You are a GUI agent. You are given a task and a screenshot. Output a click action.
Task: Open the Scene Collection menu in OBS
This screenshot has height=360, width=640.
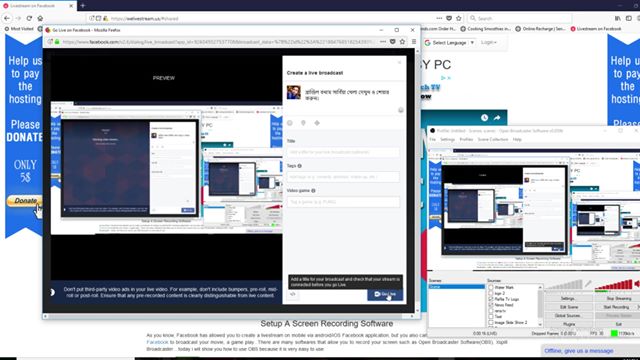point(493,140)
